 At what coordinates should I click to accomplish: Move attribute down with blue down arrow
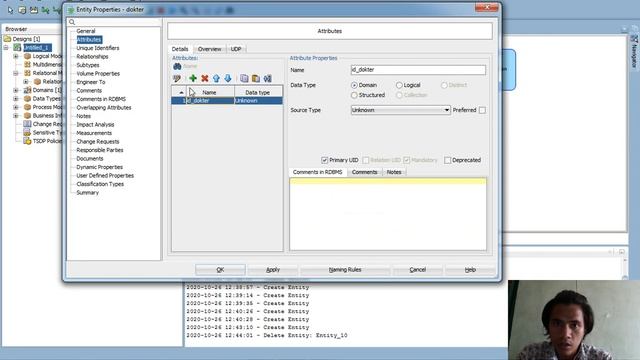coord(228,78)
